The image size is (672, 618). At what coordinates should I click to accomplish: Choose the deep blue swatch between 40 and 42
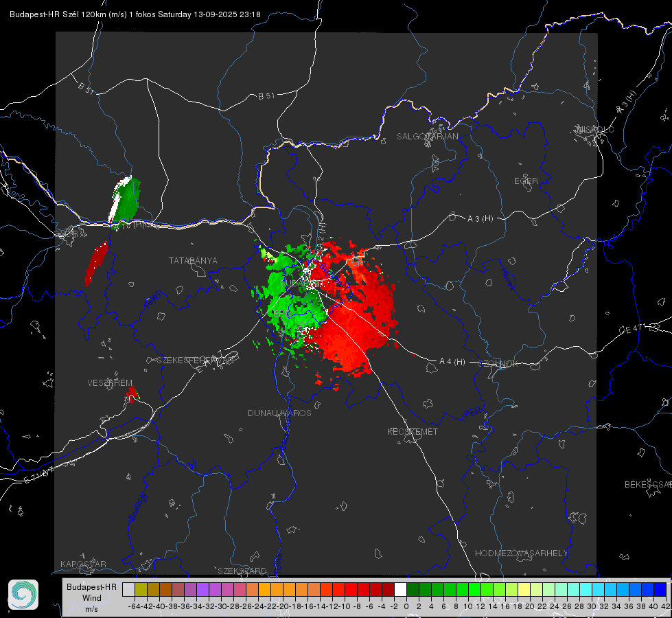[x=660, y=589]
